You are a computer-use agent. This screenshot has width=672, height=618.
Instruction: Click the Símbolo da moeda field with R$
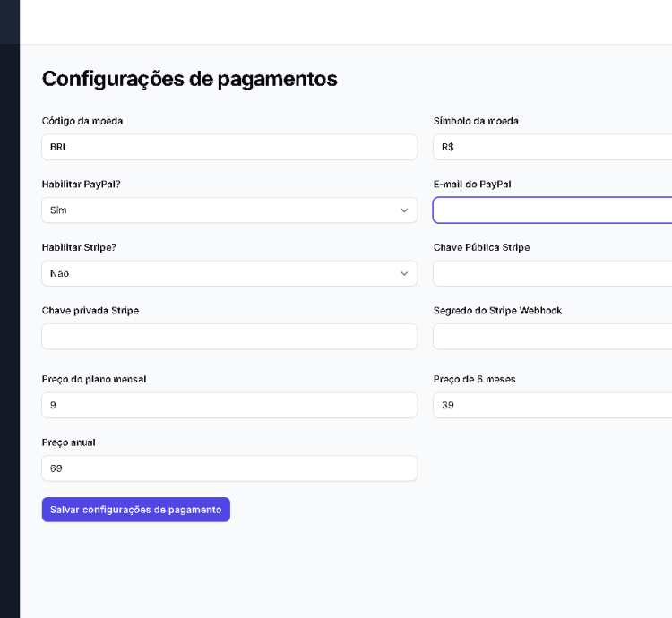click(x=551, y=147)
